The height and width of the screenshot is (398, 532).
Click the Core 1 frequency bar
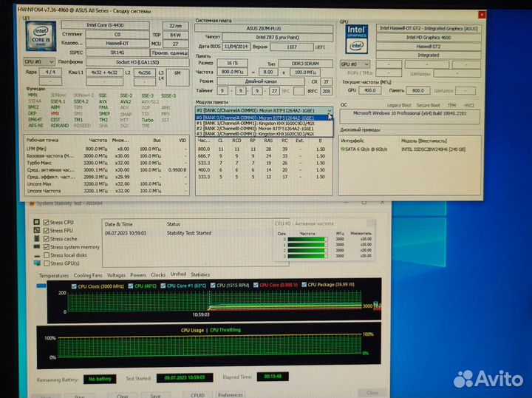[x=307, y=245]
